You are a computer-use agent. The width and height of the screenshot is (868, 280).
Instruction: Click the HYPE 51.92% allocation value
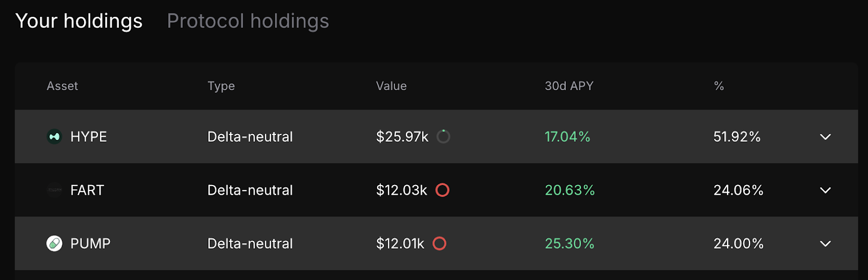[x=737, y=137]
